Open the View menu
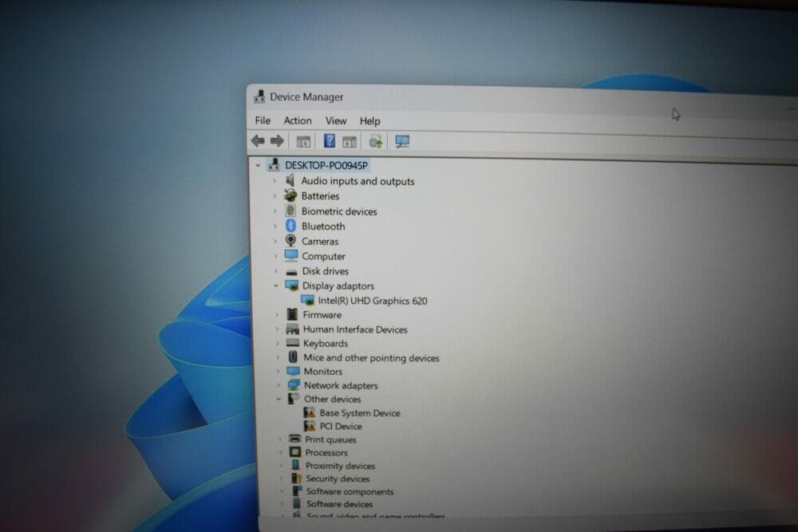The image size is (798, 532). (336, 121)
